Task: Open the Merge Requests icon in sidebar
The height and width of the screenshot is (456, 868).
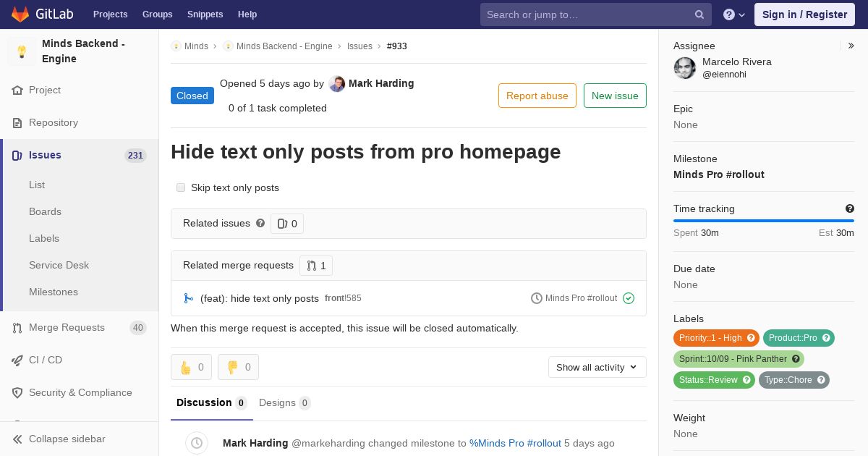Action: pos(17,328)
